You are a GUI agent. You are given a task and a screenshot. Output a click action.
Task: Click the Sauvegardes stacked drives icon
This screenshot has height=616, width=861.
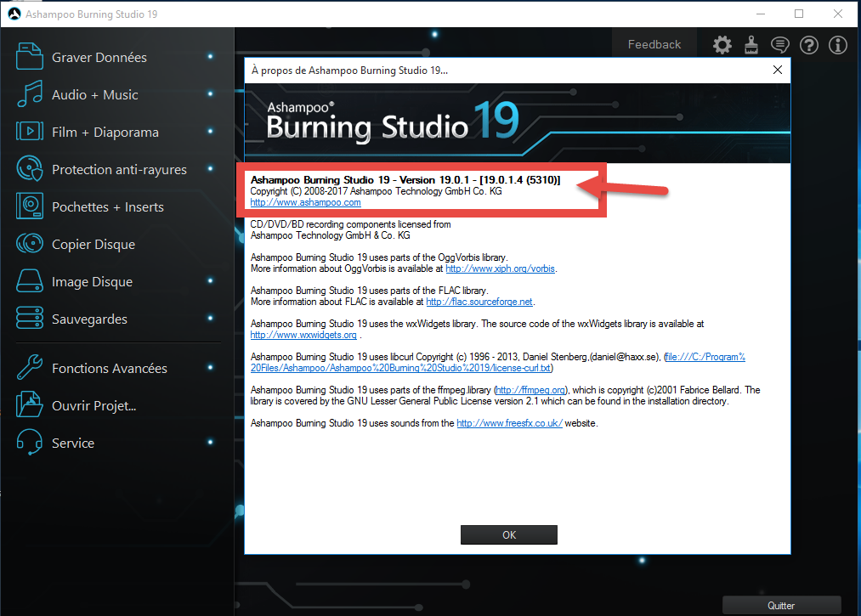click(29, 318)
